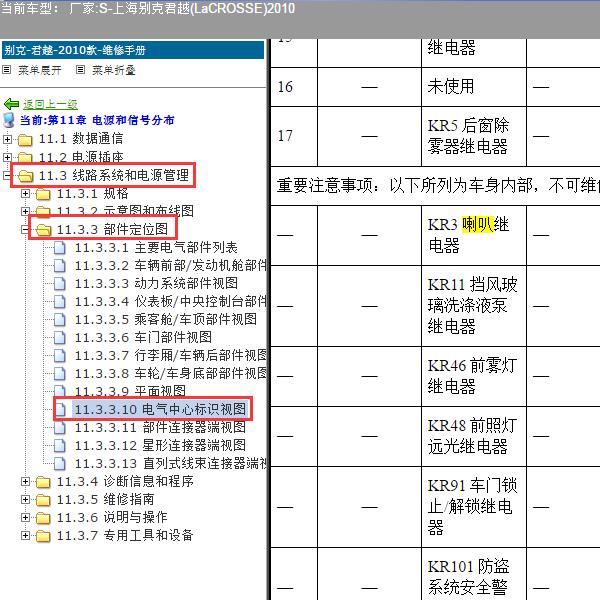Open 11.3.3.2 车辆前部/发动机舱部件
The height and width of the screenshot is (600, 600).
171,266
